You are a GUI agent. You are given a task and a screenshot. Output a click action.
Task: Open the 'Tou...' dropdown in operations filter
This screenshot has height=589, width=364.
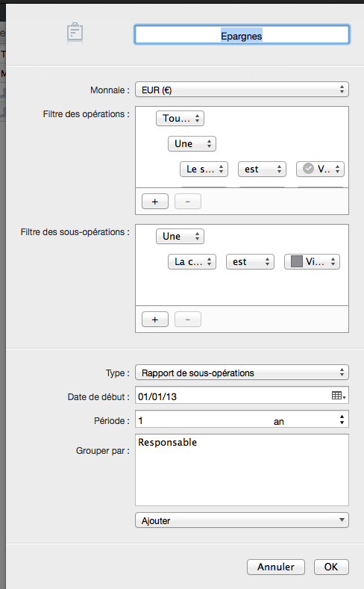(x=180, y=119)
